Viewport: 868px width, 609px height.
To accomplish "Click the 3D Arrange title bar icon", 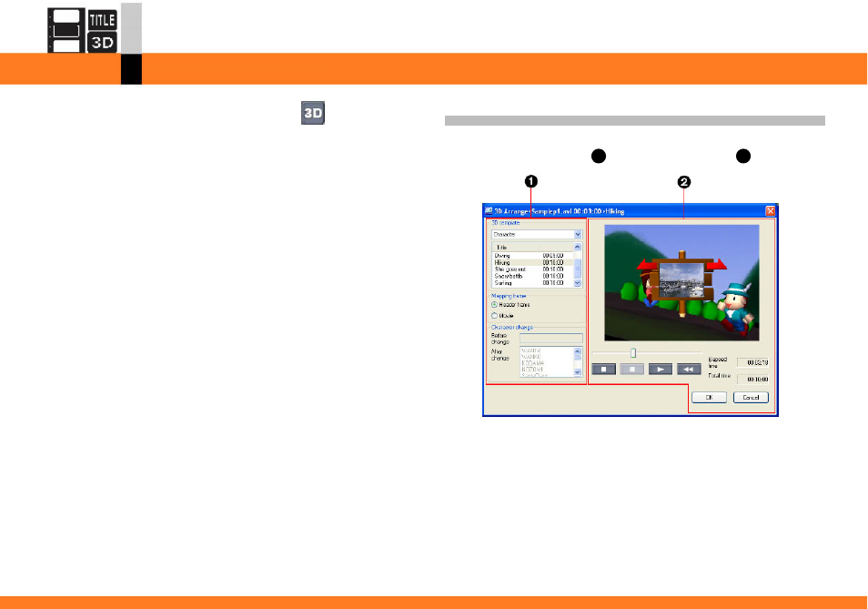I will 489,211.
